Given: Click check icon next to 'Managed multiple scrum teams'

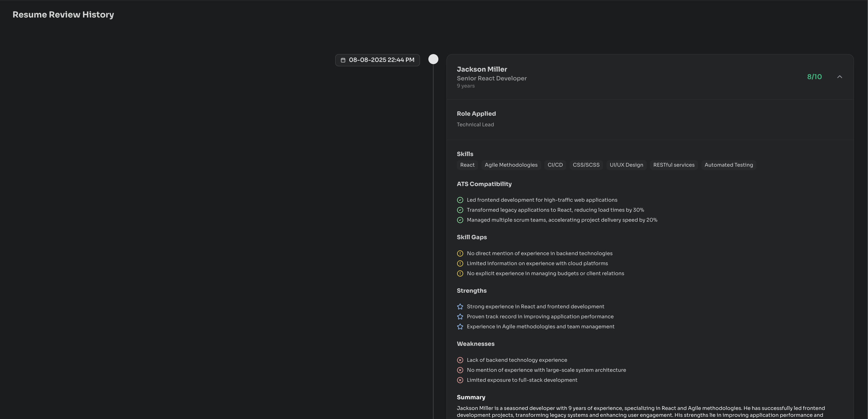Looking at the screenshot, I should 460,220.
